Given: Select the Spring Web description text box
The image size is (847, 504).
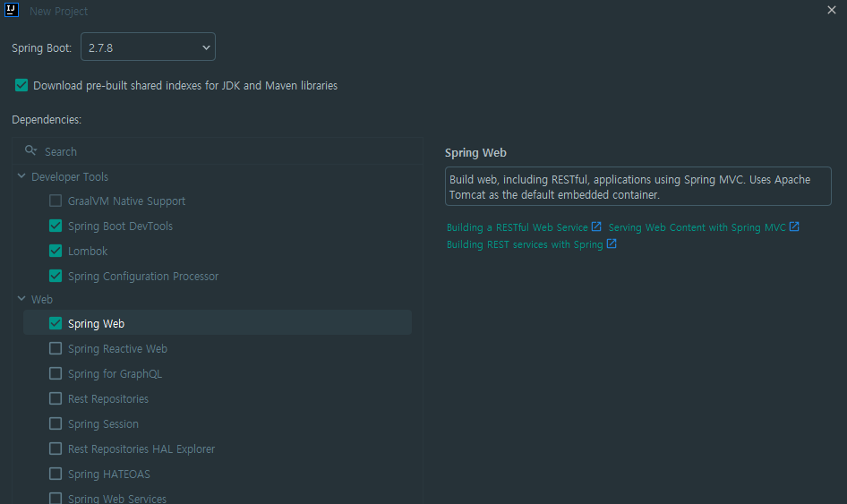Looking at the screenshot, I should click(638, 186).
